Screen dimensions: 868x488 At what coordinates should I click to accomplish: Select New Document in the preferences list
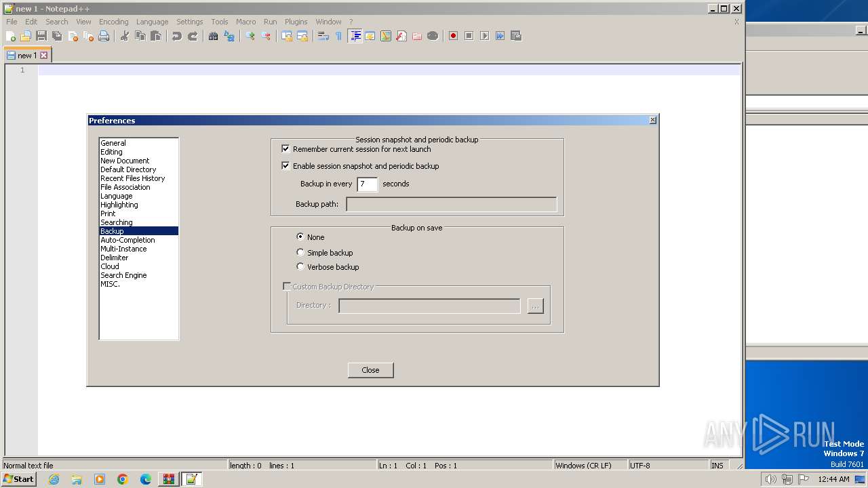tap(138, 161)
